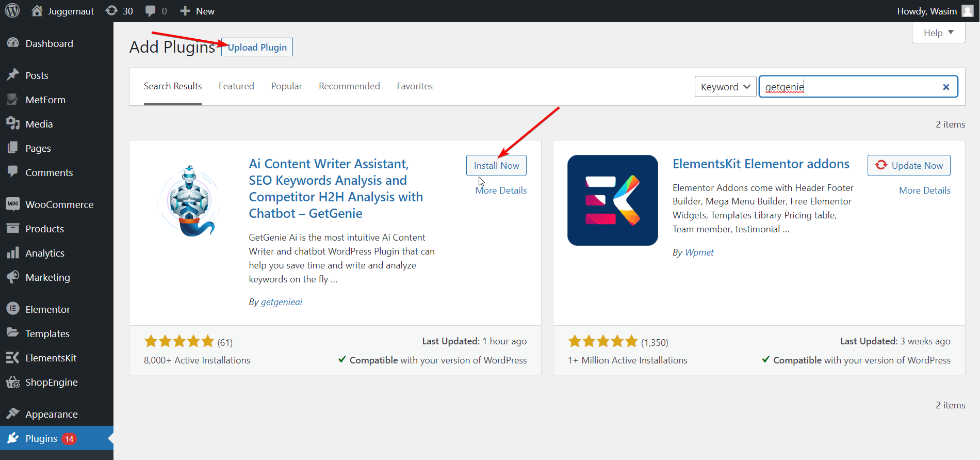
Task: Open ElementsKit Elementor addons title link
Action: [x=761, y=164]
